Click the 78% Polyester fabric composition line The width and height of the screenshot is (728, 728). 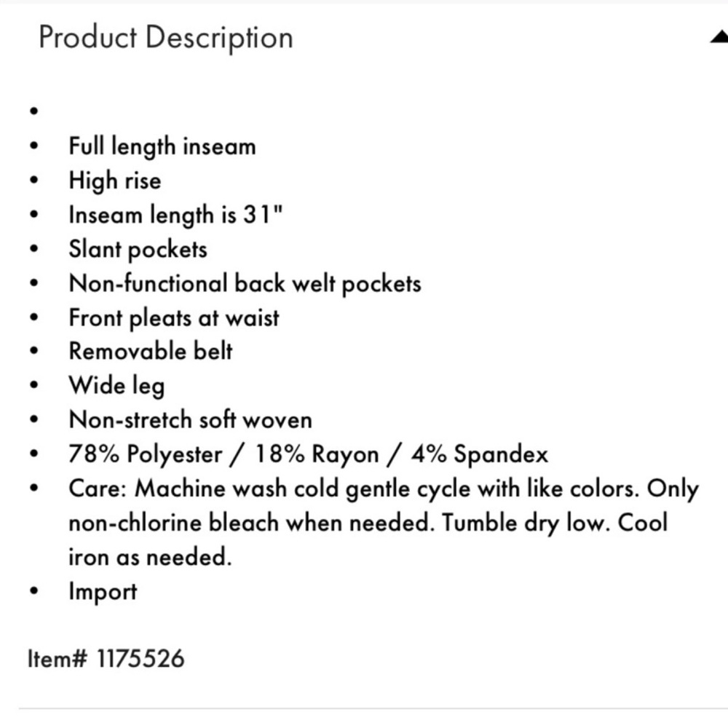coord(308,454)
